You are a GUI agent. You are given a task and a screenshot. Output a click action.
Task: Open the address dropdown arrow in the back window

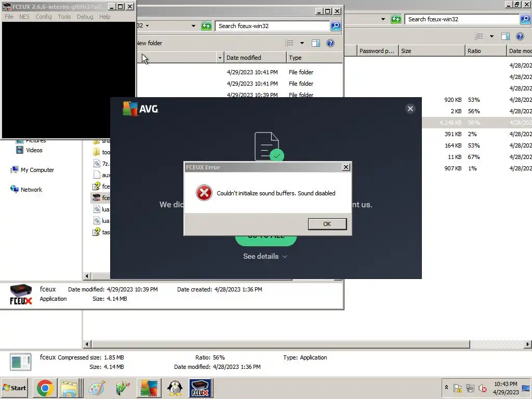[x=383, y=19]
